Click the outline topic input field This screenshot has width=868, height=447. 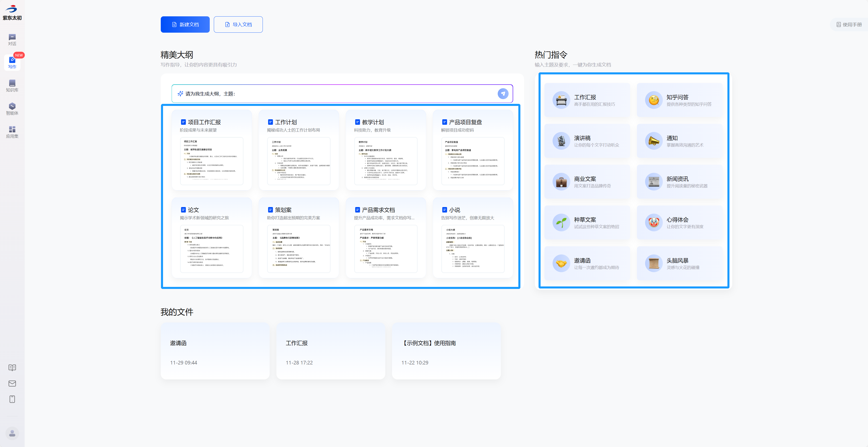point(337,94)
